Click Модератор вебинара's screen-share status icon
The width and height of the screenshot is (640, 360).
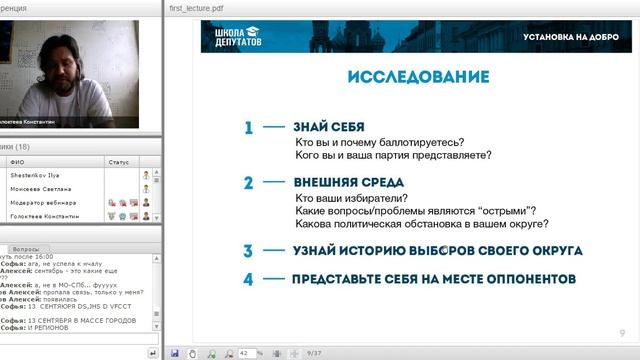click(134, 202)
